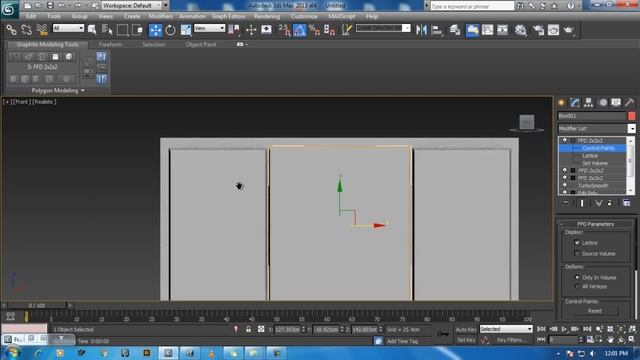Switch to the Object Paint ribbon tab

tap(201, 44)
